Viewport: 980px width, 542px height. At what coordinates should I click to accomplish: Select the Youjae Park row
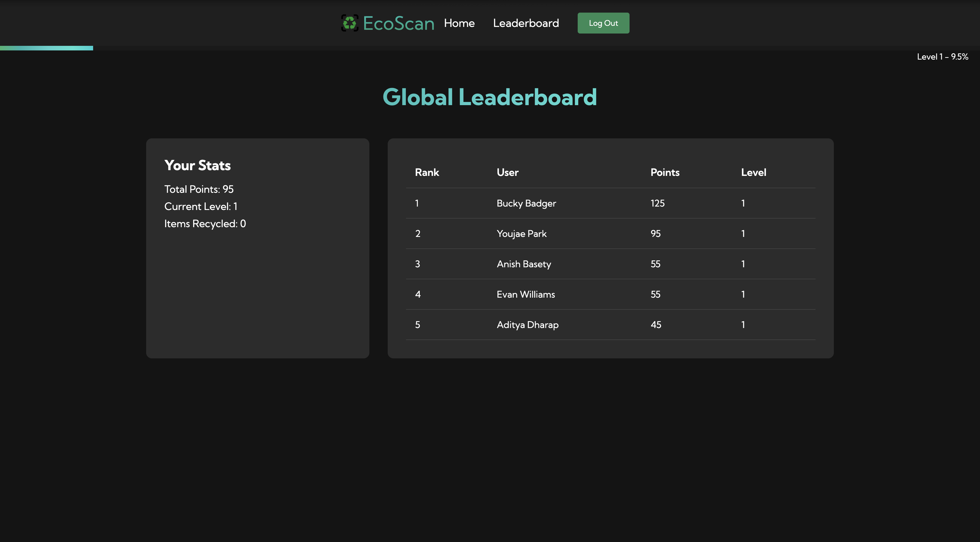(x=521, y=233)
